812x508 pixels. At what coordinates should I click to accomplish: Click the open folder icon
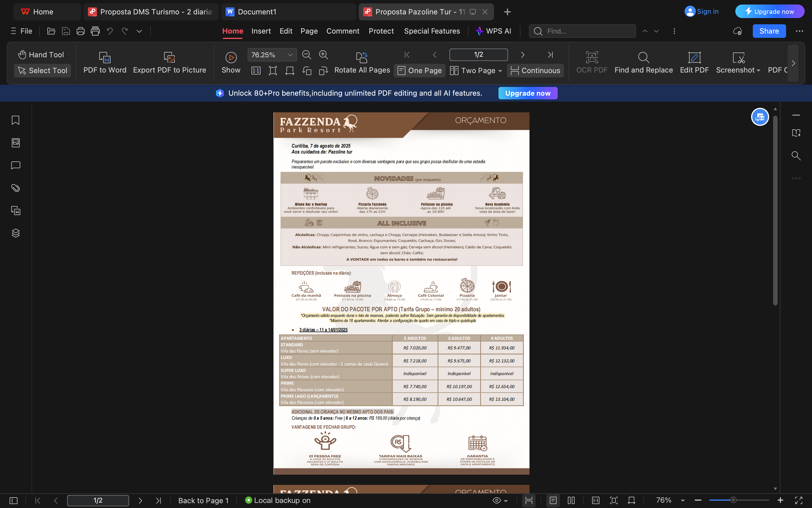point(51,31)
